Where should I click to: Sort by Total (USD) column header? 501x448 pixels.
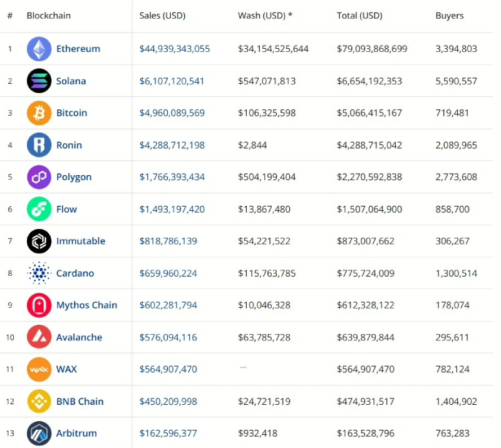tap(359, 16)
